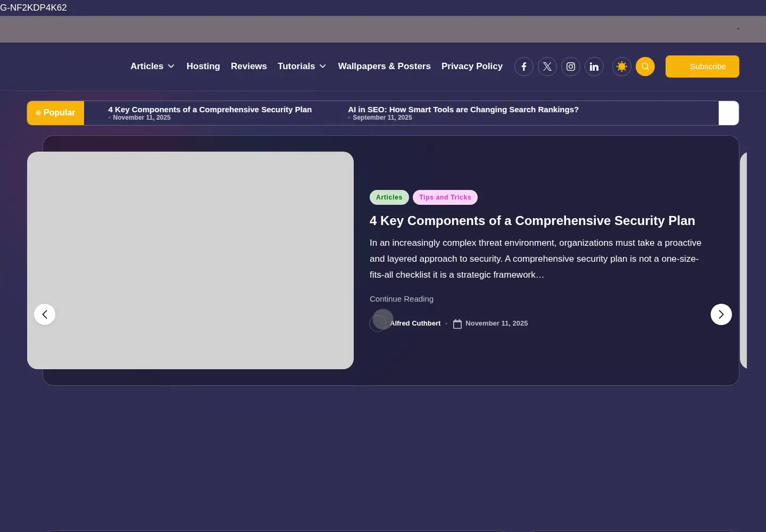This screenshot has height=532, width=766.
Task: Expand the Articles menu chevron
Action: tap(171, 66)
